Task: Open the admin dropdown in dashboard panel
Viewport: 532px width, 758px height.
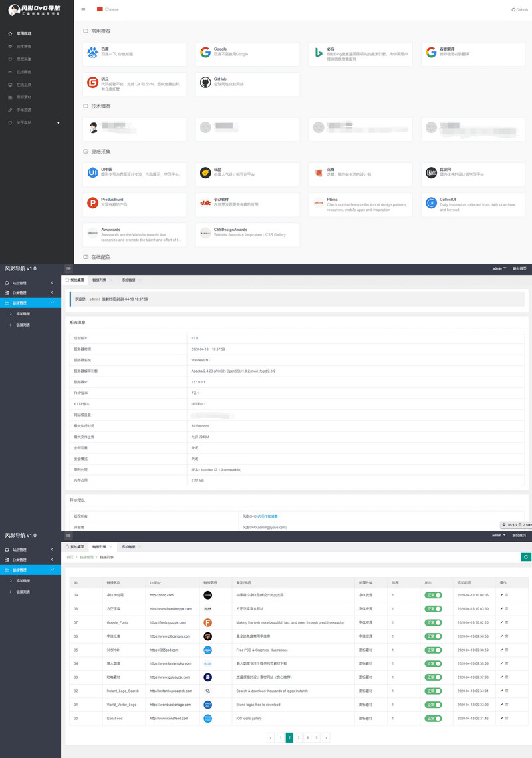Action: pos(499,268)
